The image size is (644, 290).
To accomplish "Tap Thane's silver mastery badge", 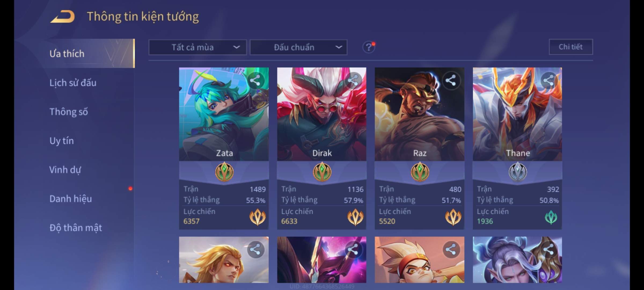I will 518,172.
